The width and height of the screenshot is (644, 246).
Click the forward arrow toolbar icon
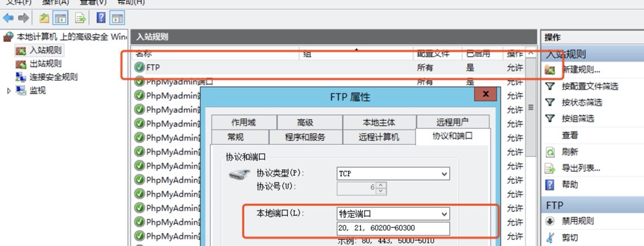[x=23, y=17]
